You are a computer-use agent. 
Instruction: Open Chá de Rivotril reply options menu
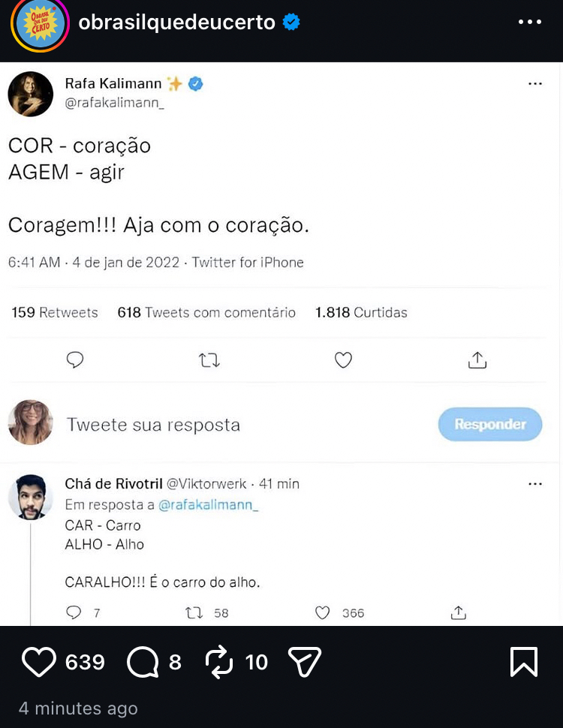coord(535,484)
